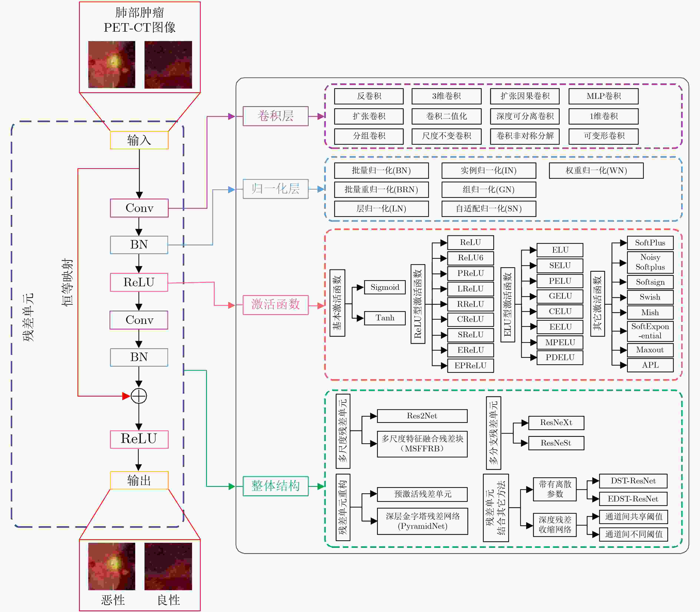
Task: Select the 输入 box
Action: [x=139, y=140]
